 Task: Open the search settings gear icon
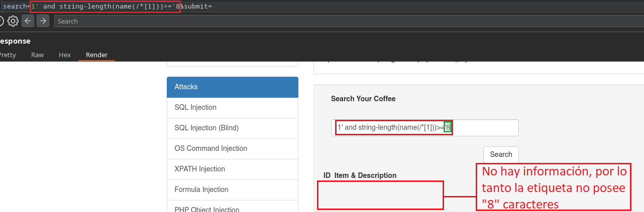click(13, 21)
